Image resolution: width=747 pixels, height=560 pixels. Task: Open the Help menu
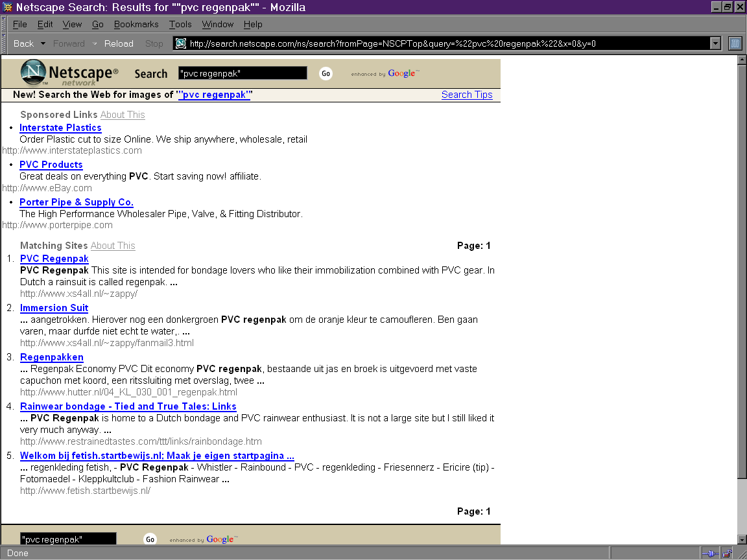click(253, 24)
